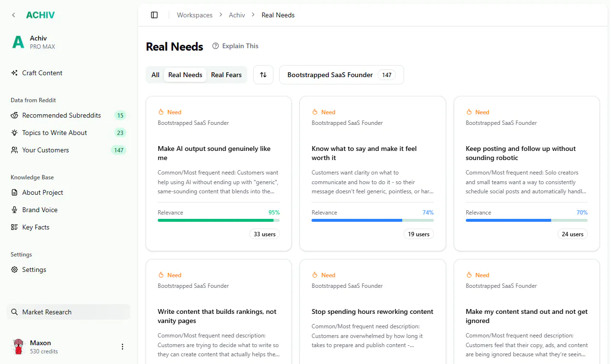
Task: Select the Real Fears filter tab
Action: tap(226, 75)
